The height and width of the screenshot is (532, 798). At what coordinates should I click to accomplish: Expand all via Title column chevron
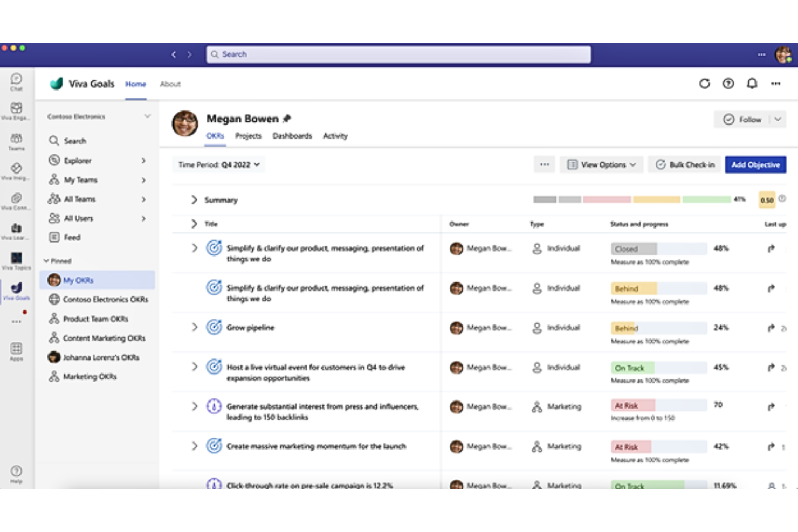pos(194,224)
